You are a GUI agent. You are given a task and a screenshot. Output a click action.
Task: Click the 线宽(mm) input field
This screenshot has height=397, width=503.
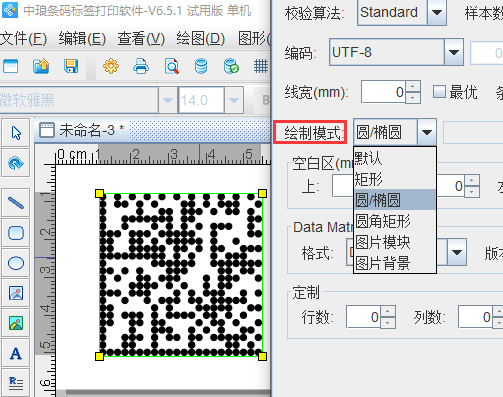coord(384,92)
